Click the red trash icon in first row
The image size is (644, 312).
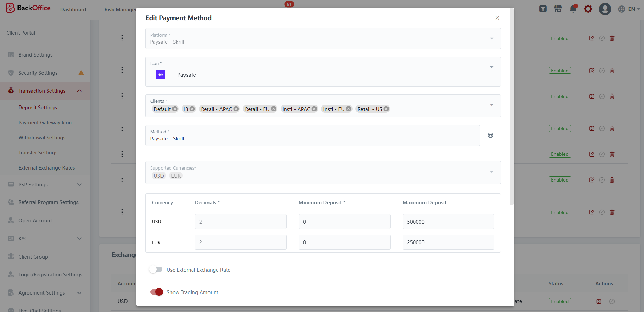pos(612,38)
